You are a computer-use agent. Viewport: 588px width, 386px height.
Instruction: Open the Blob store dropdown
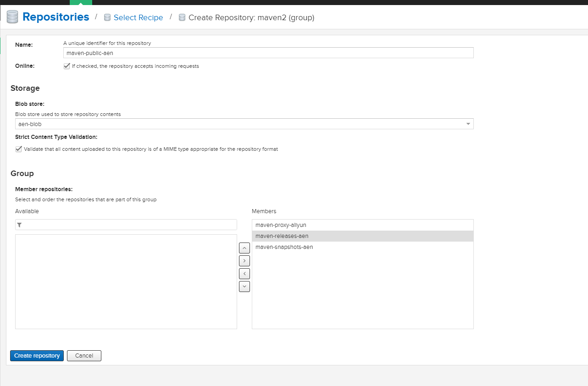point(468,124)
